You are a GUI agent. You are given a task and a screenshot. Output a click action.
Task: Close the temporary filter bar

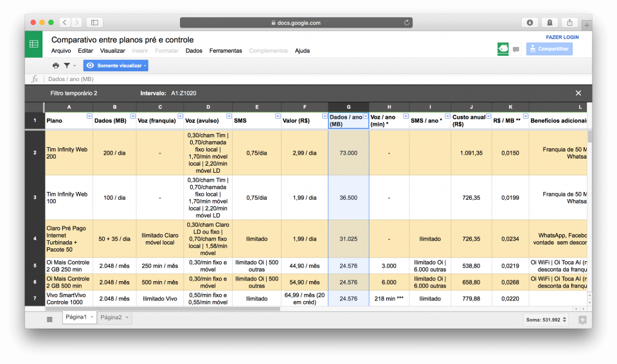pos(578,93)
